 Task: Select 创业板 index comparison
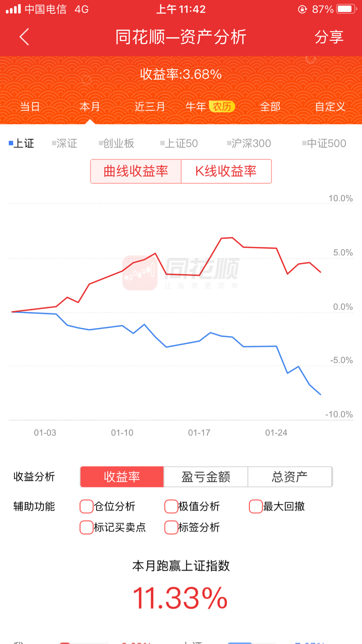click(x=117, y=143)
